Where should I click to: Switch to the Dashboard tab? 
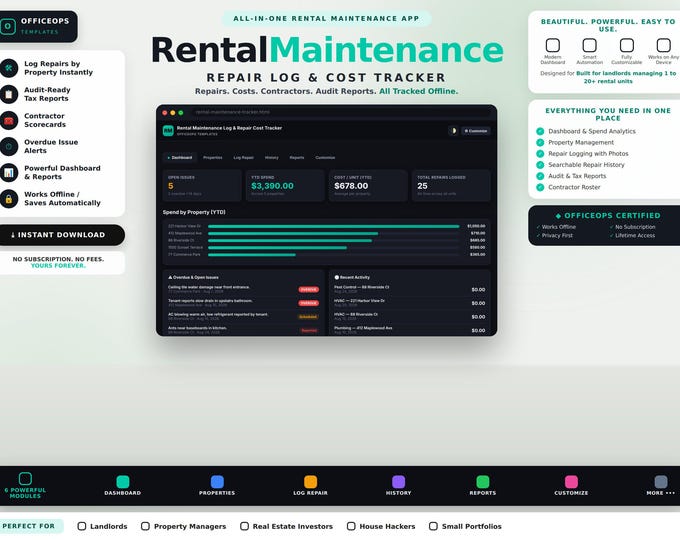[180, 157]
